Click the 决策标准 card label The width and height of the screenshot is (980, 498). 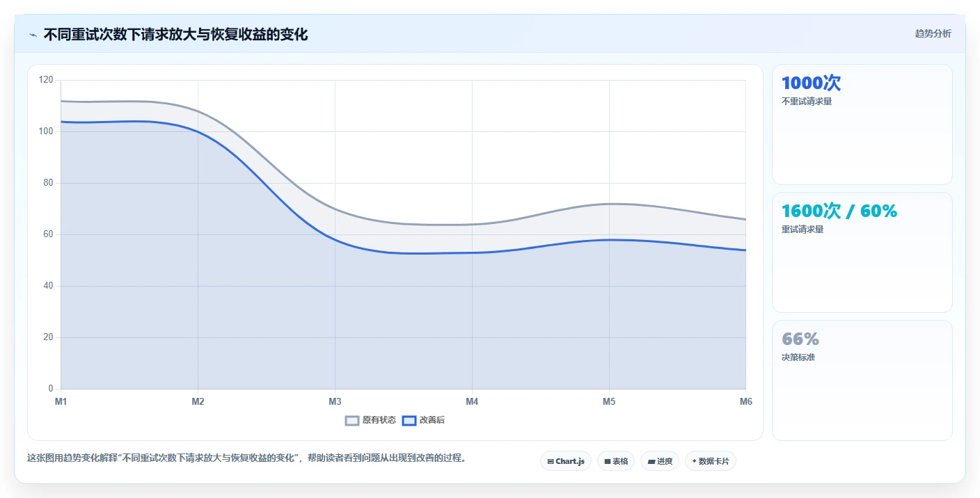pos(798,358)
